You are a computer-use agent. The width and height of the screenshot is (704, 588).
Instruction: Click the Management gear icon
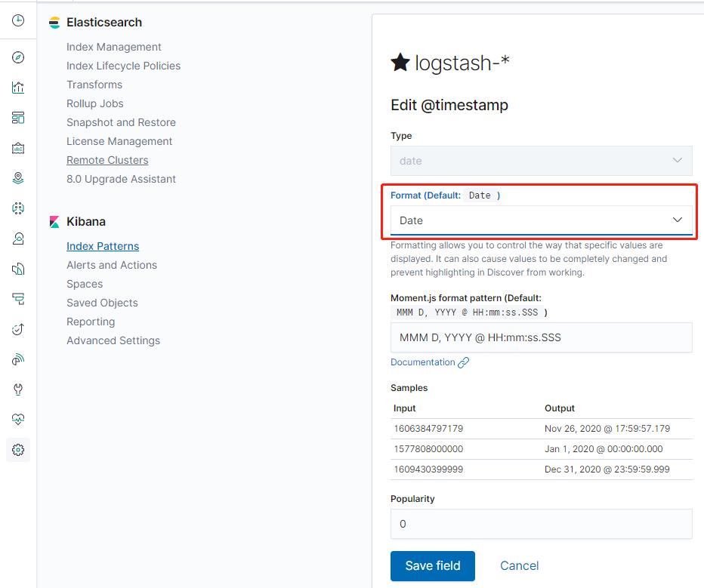(x=18, y=450)
